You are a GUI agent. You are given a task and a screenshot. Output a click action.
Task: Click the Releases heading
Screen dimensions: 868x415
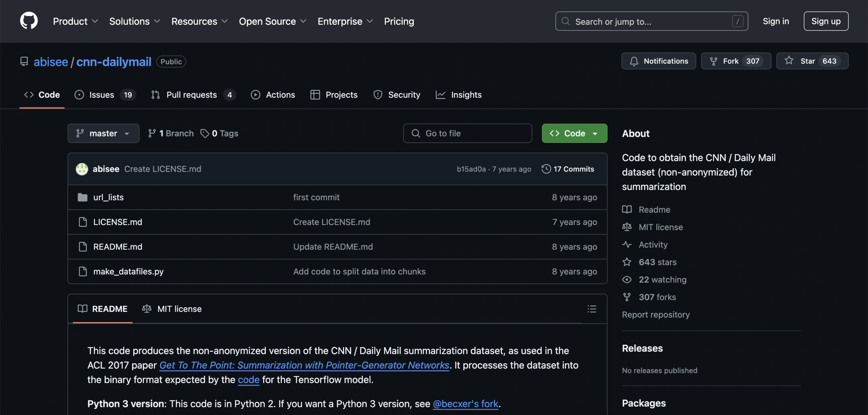(x=643, y=348)
